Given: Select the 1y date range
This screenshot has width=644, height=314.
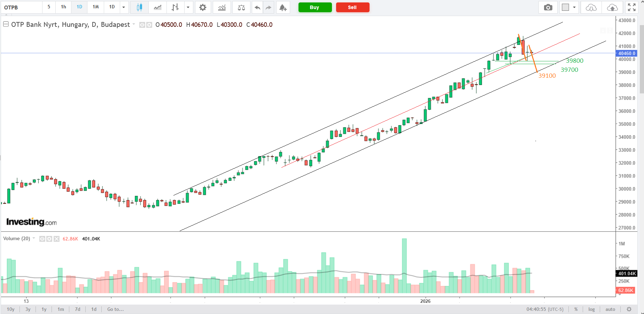Looking at the screenshot, I should pyautogui.click(x=44, y=309).
